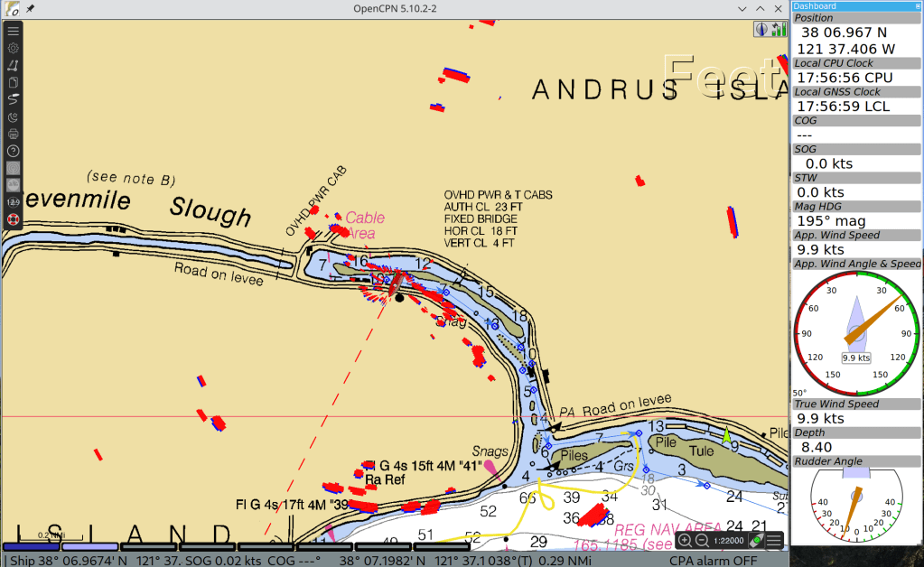This screenshot has width=924, height=567.
Task: Click the Print chart icon
Action: [x=13, y=134]
